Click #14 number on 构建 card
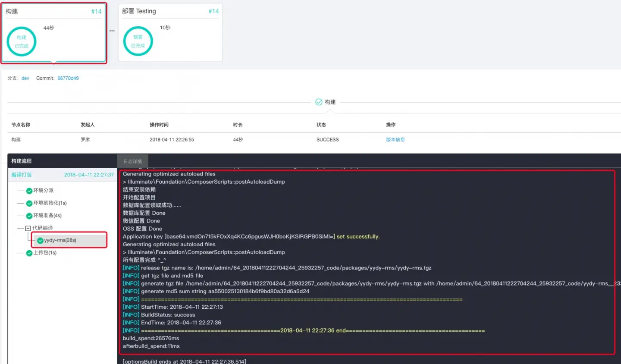621x364 pixels. click(97, 12)
